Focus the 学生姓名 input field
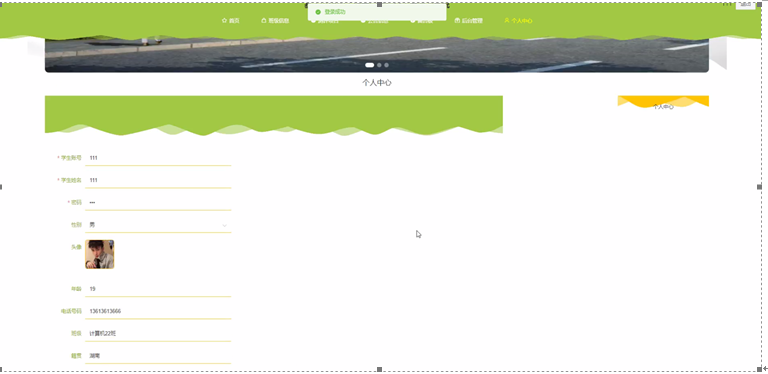768x374 pixels. 158,180
